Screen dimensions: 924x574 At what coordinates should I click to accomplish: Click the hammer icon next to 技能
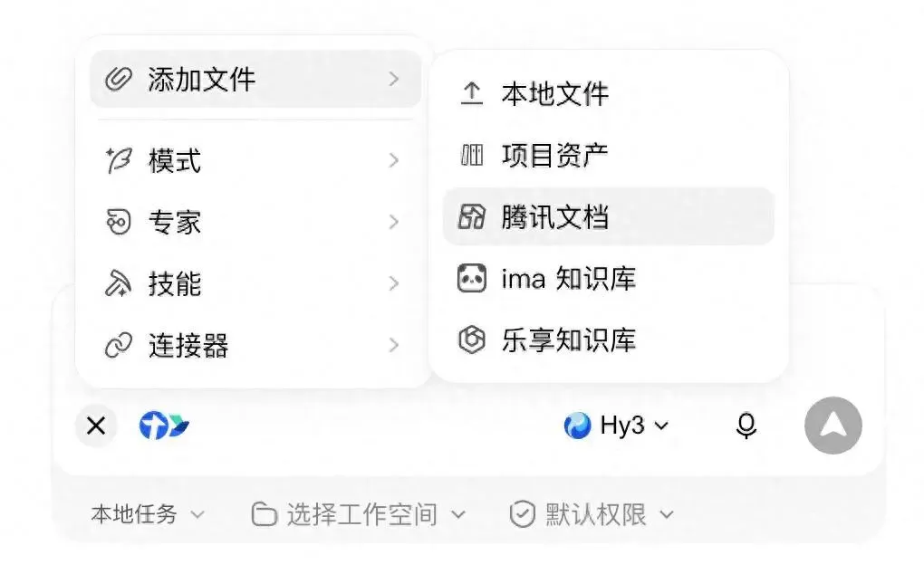[119, 283]
